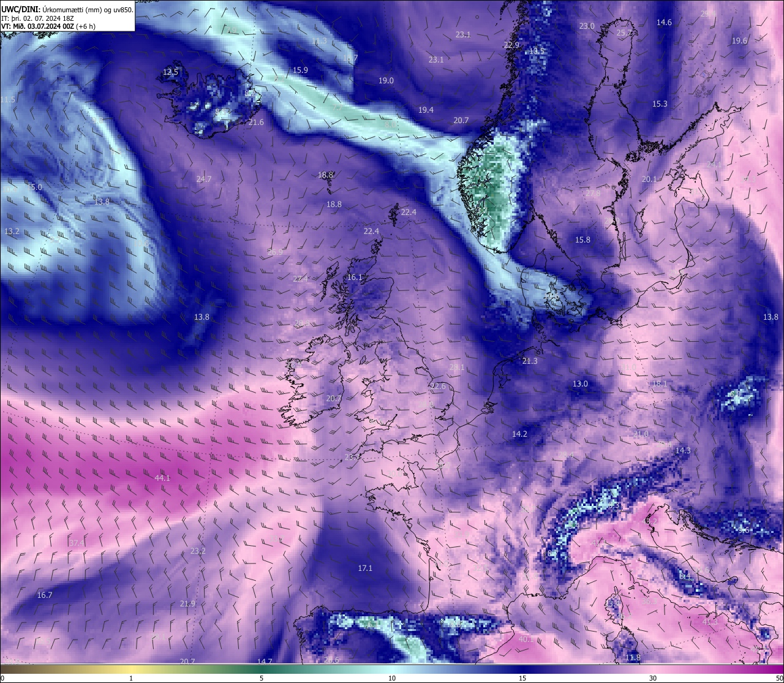Click the 15 tick label on the colour scale

click(x=522, y=678)
